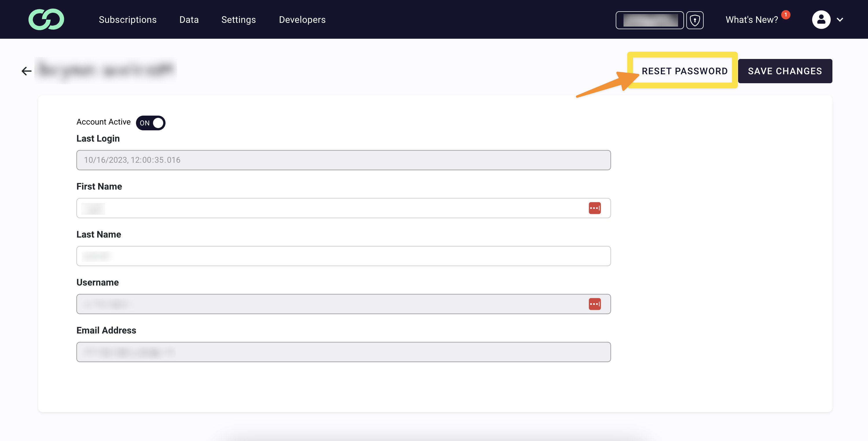868x441 pixels.
Task: Click the back arrow next to the account name
Action: [26, 71]
